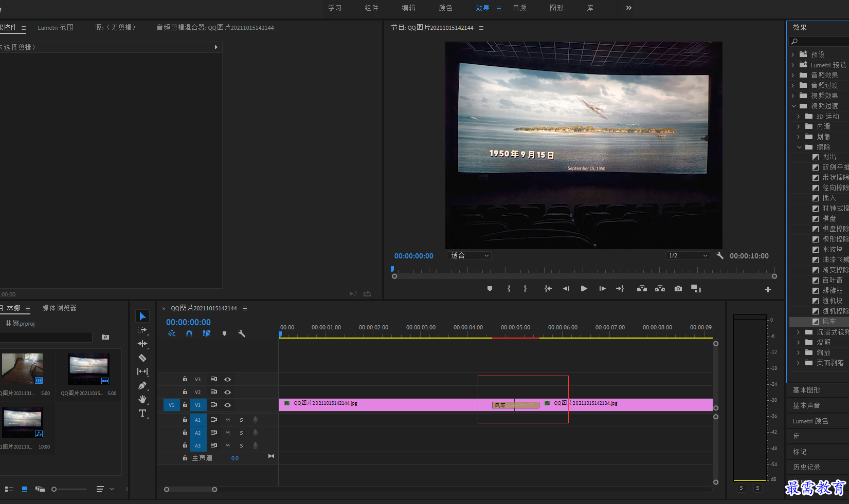Select the Track Select Forward tool

(x=142, y=330)
